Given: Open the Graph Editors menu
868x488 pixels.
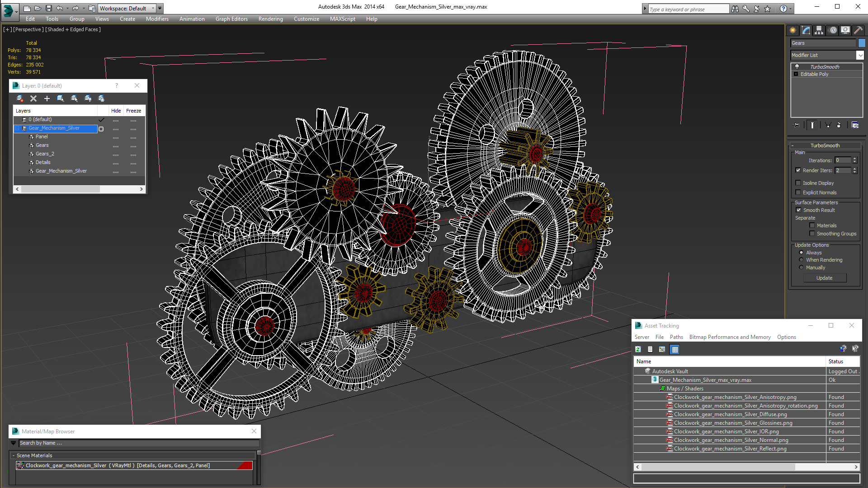Looking at the screenshot, I should click(231, 19).
